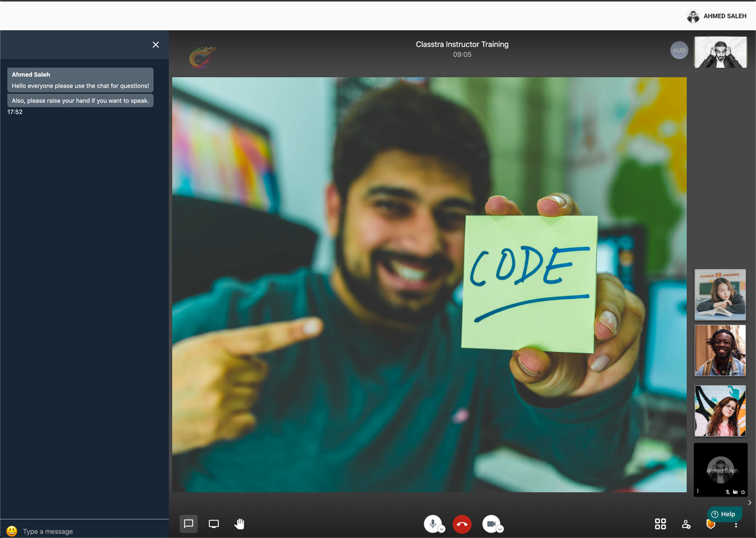Open microphone options arrow
Viewport: 756px width, 538px height.
[x=442, y=529]
